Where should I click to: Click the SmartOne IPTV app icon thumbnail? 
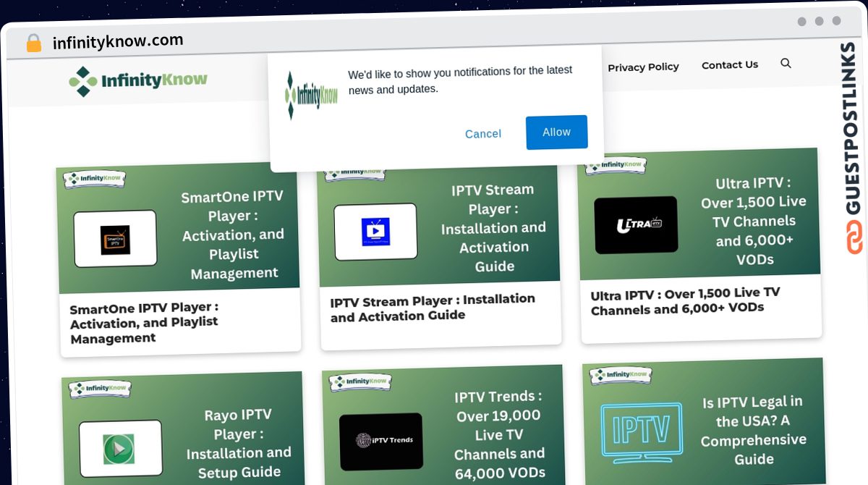tap(115, 239)
